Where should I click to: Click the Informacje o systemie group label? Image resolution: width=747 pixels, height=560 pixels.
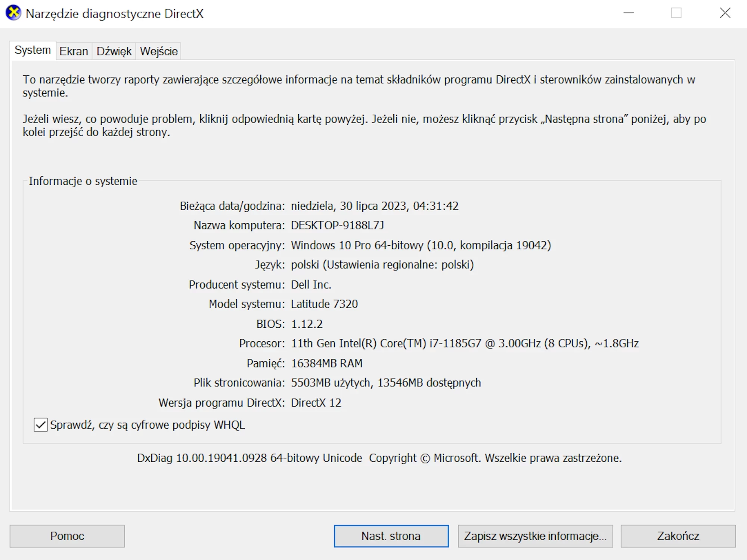pyautogui.click(x=83, y=181)
